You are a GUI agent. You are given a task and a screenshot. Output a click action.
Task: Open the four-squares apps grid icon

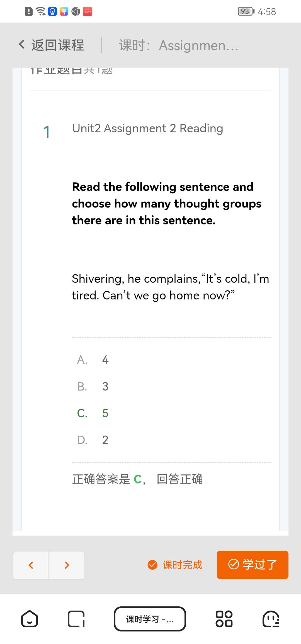point(224,619)
